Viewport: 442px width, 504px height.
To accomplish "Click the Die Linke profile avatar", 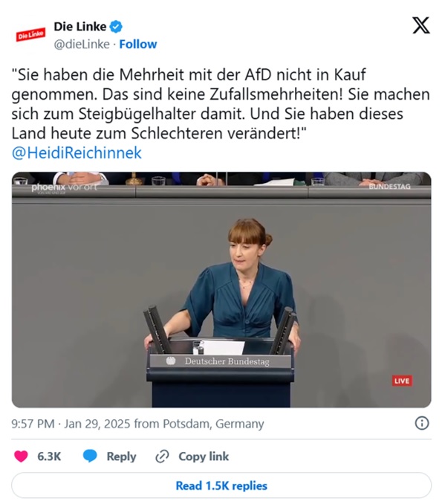I will point(31,34).
